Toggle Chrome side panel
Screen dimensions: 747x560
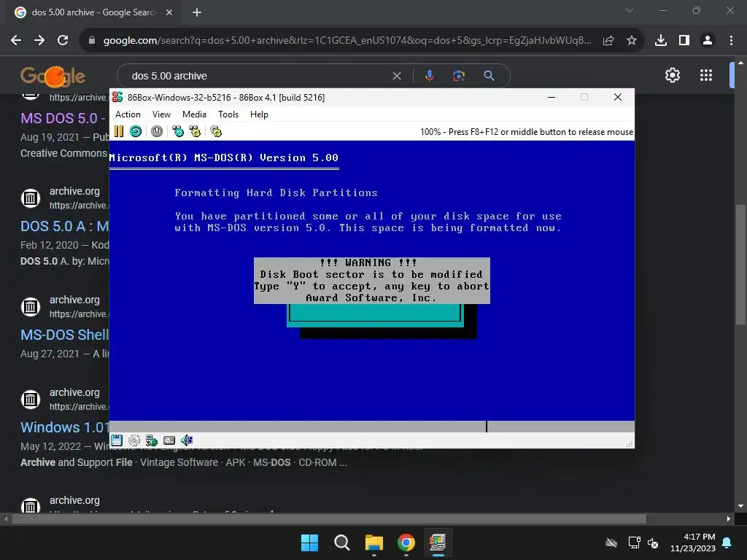point(684,41)
